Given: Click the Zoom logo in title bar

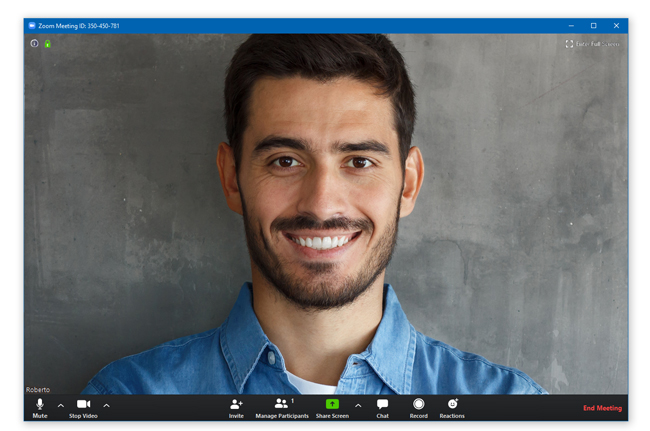Looking at the screenshot, I should (x=32, y=25).
